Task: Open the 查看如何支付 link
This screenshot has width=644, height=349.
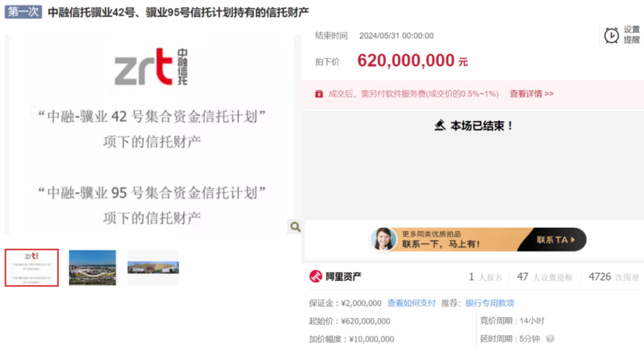Action: pyautogui.click(x=411, y=303)
